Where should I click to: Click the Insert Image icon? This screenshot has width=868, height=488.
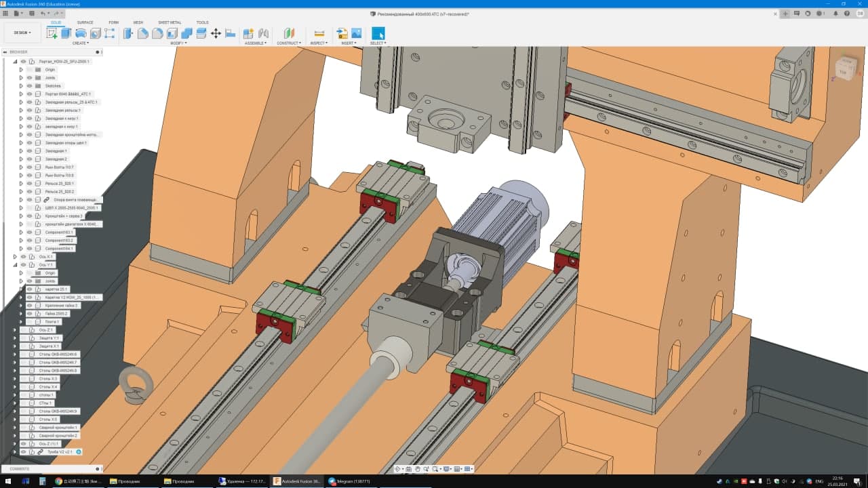point(355,33)
